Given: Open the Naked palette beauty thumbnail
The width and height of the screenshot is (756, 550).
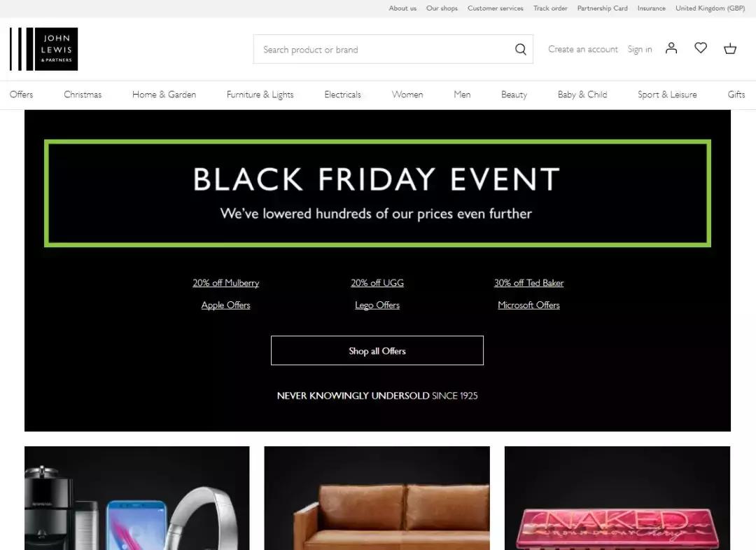Looking at the screenshot, I should tap(617, 498).
